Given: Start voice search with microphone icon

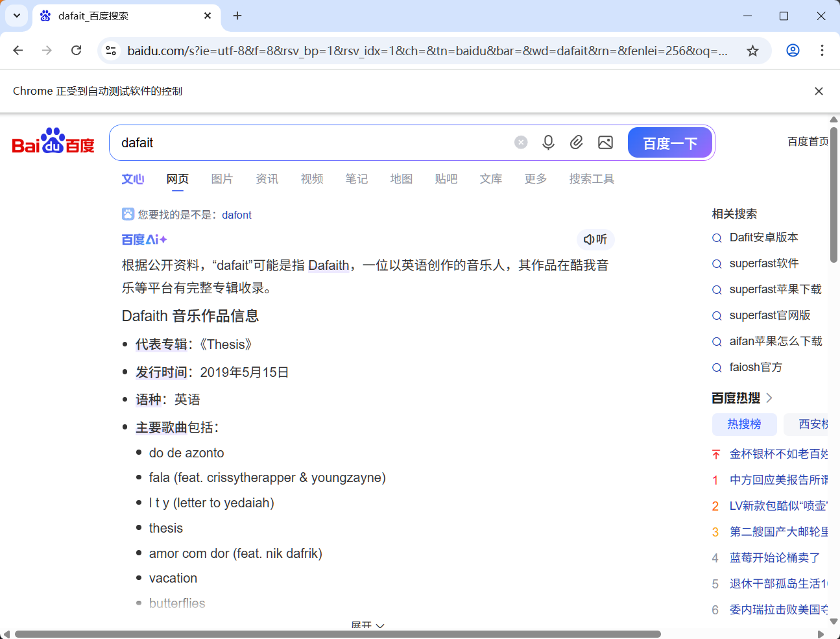Looking at the screenshot, I should [548, 143].
